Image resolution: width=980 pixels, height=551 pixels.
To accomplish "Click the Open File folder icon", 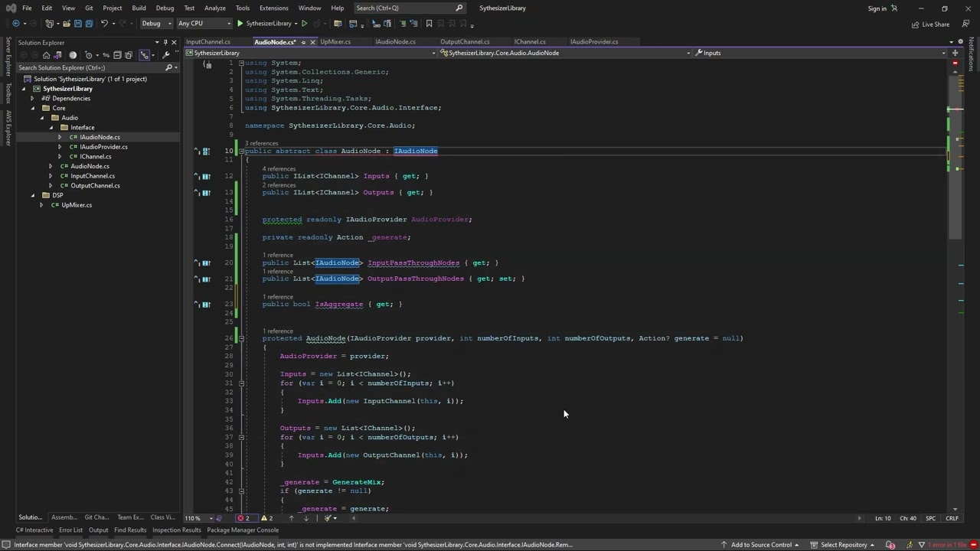I will 66,24.
